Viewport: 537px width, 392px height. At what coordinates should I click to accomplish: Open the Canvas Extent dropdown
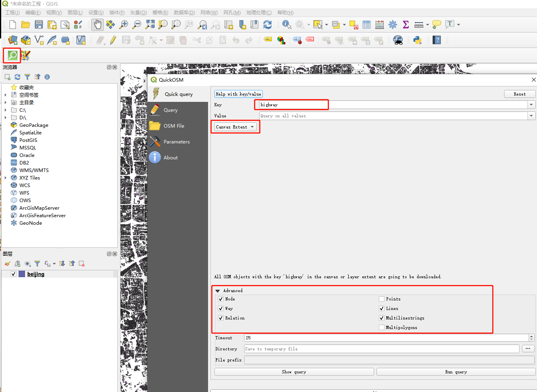(x=235, y=127)
